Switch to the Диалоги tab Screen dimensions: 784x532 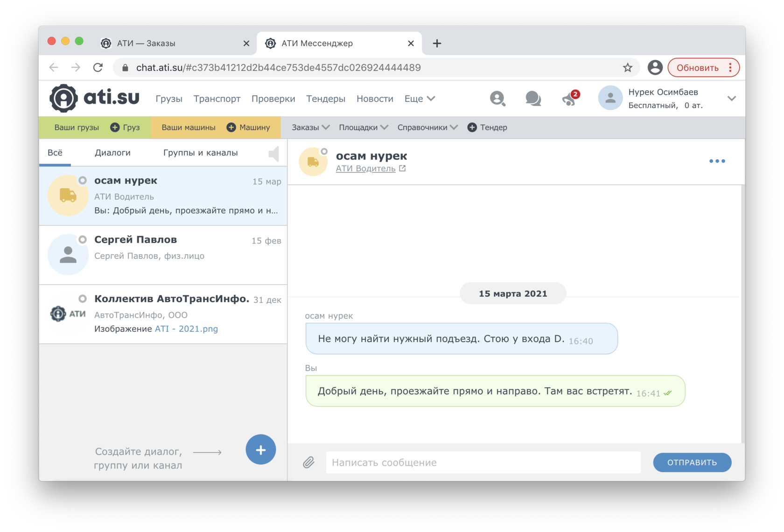point(112,153)
